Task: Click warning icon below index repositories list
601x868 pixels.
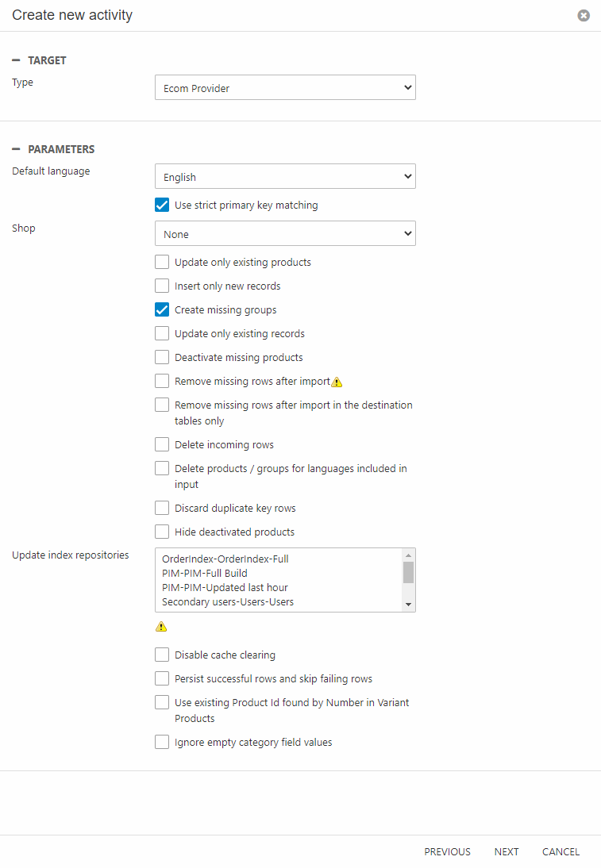Action: (x=161, y=627)
